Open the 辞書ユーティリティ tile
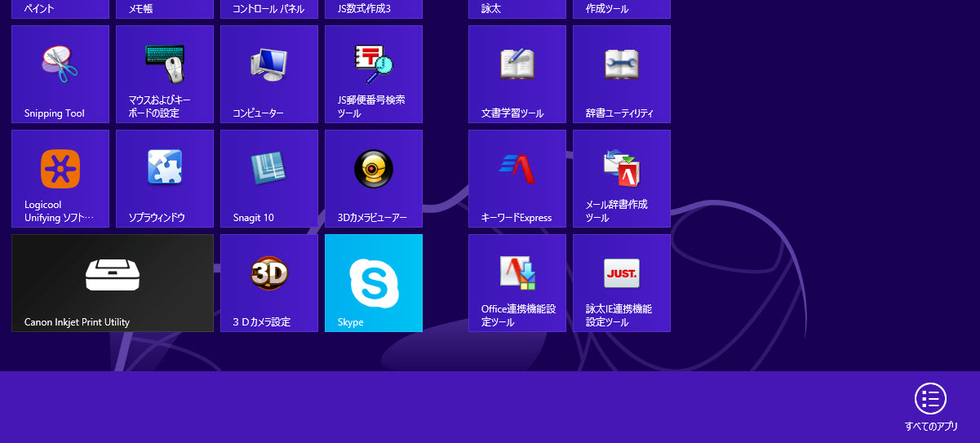 pos(622,74)
